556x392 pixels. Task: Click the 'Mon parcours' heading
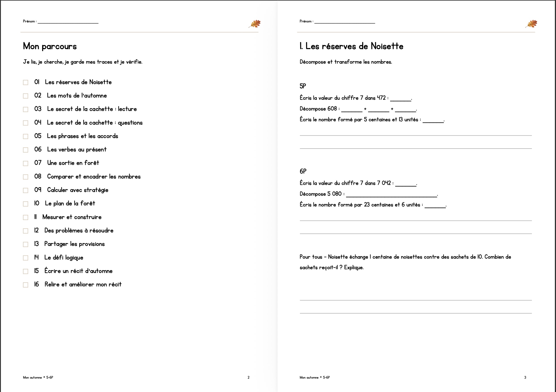[x=50, y=46]
